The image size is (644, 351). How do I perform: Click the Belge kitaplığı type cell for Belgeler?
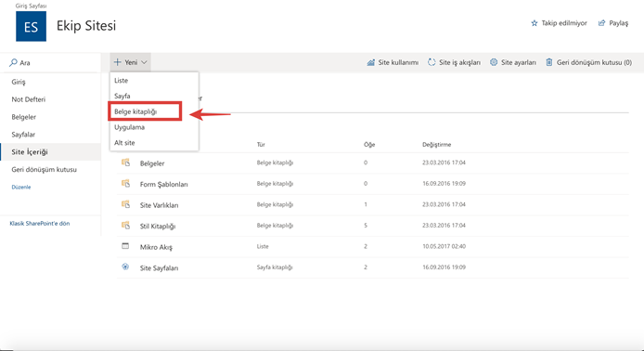[275, 162]
